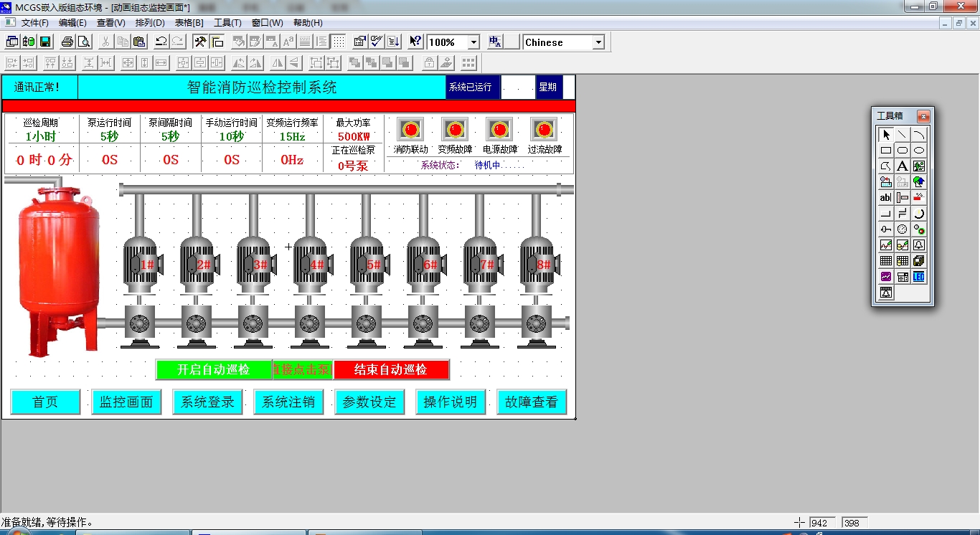The height and width of the screenshot is (535, 980).
Task: Select the alarm bell display tool
Action: point(919,245)
